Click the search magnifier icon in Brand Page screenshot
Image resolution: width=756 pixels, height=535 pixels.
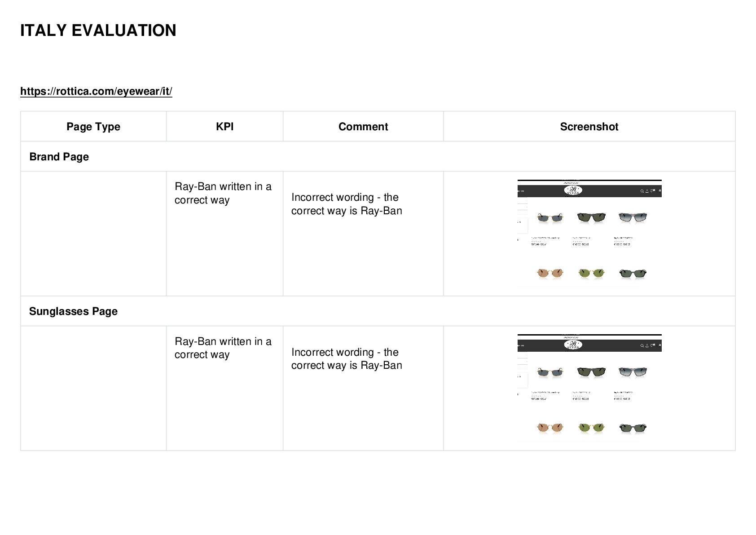click(642, 191)
